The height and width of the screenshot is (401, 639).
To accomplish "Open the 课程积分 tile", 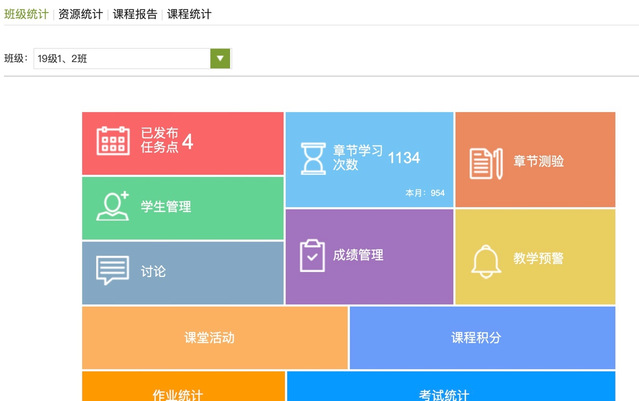I will click(481, 338).
